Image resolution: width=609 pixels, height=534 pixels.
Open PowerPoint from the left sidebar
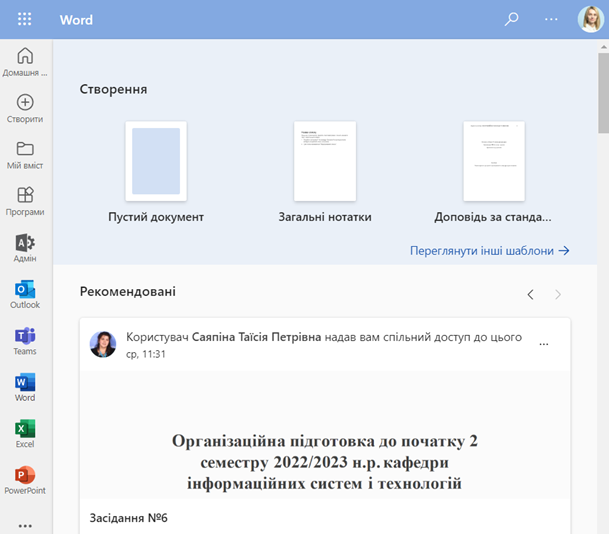25,479
